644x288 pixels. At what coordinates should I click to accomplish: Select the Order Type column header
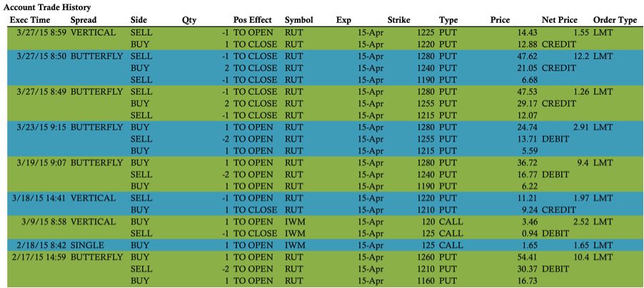click(615, 20)
